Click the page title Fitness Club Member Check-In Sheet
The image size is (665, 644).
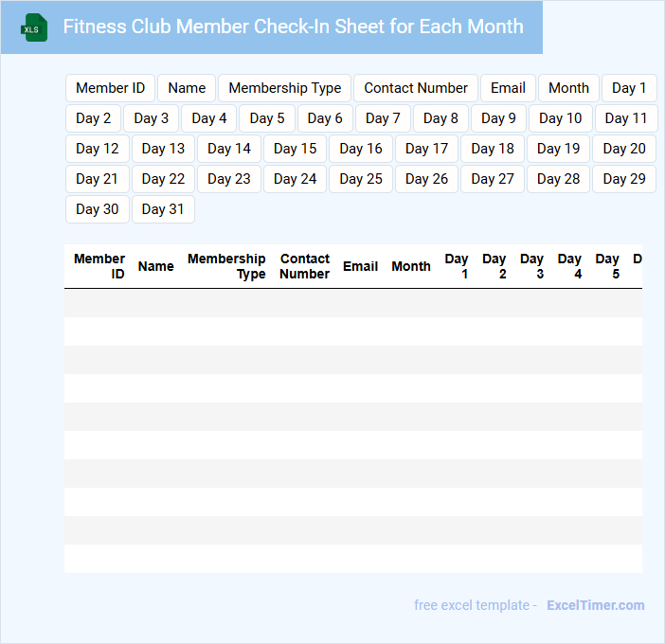[293, 27]
